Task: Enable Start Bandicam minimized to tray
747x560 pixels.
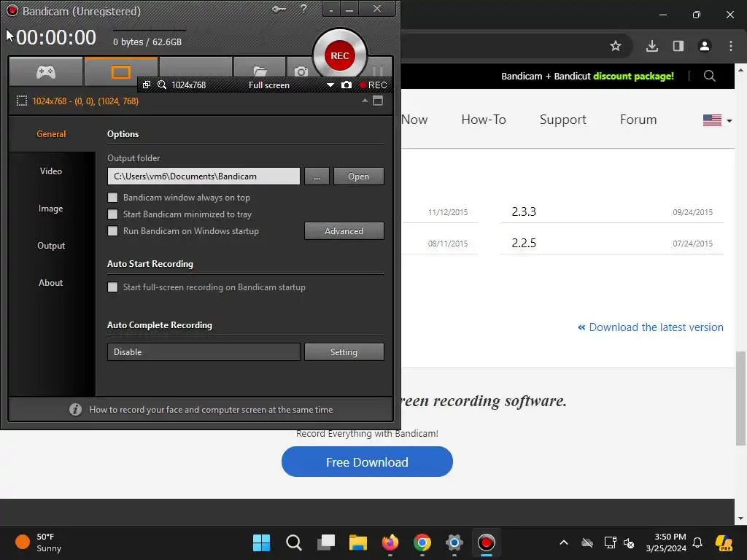Action: tap(113, 214)
